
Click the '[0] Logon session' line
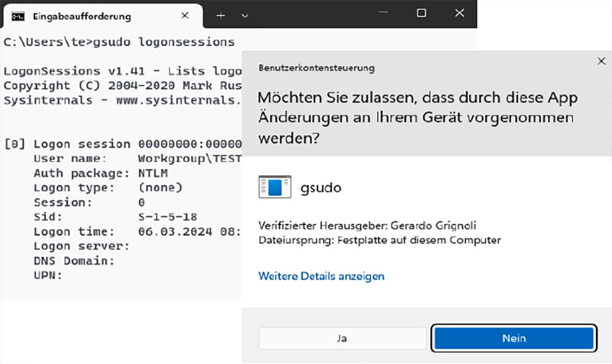coord(122,144)
